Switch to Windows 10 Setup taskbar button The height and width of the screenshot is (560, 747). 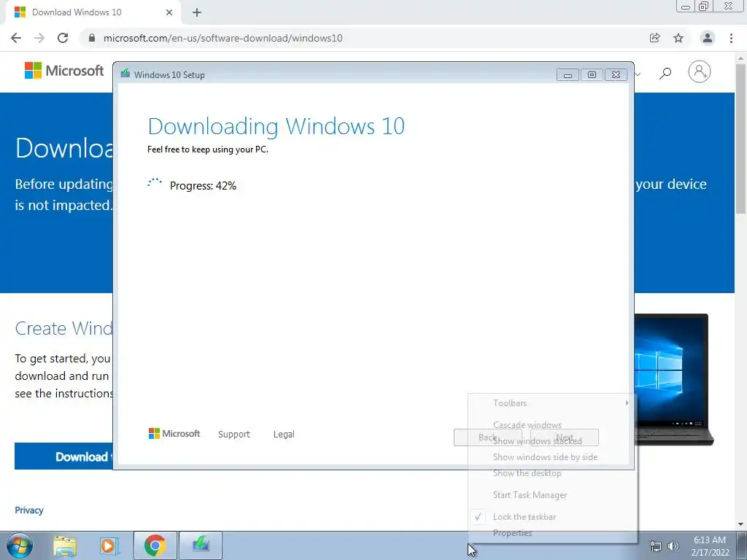[x=201, y=545]
